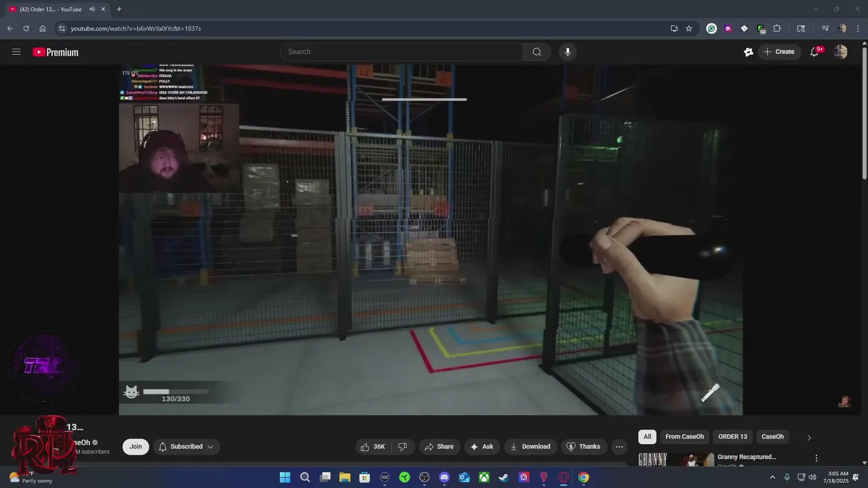
Task: Open the Windows Start menu
Action: (285, 477)
